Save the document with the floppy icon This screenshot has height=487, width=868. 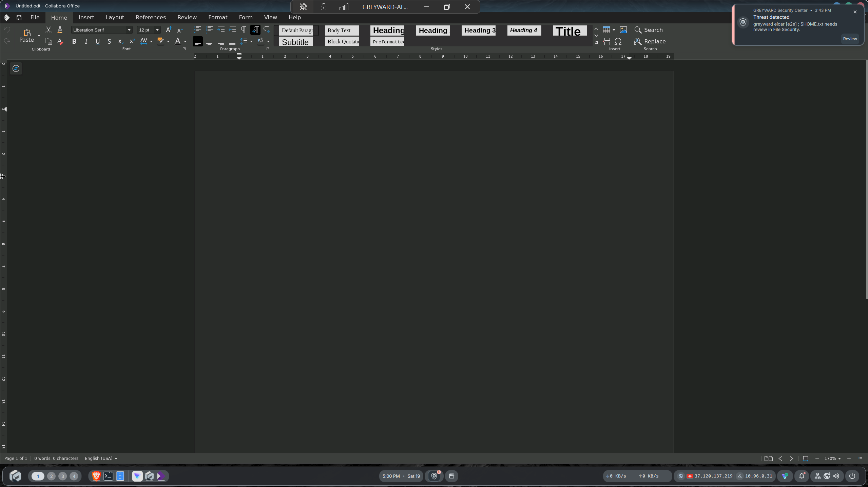point(19,18)
